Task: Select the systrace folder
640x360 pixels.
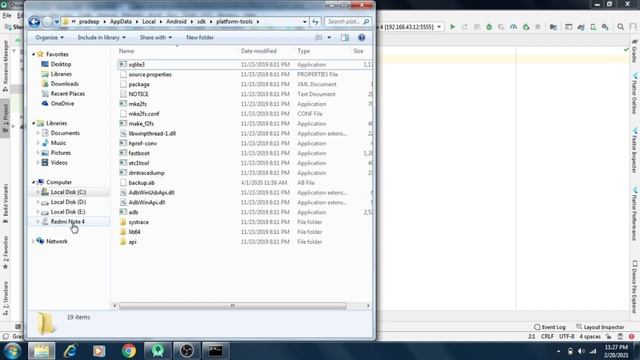Action: point(138,222)
